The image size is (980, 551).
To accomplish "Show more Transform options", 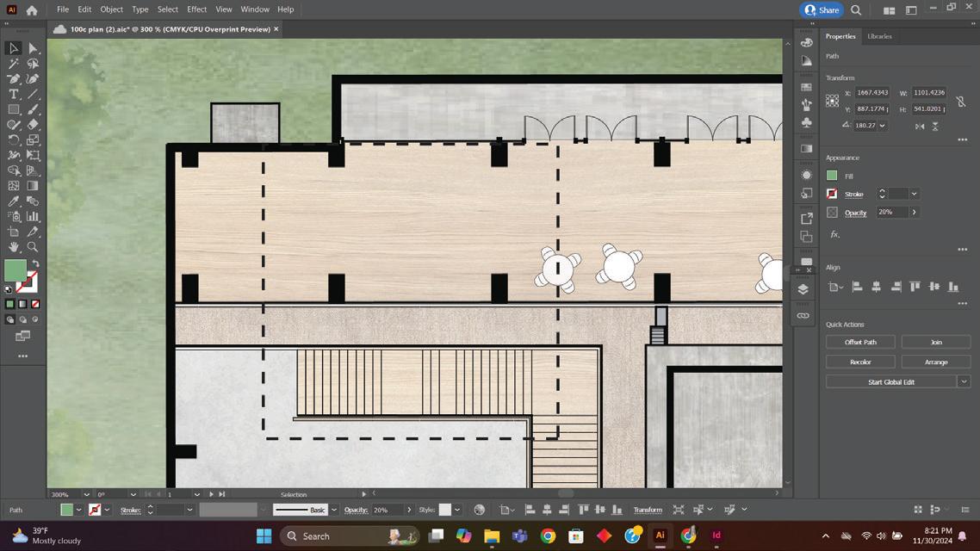I will pos(963,140).
